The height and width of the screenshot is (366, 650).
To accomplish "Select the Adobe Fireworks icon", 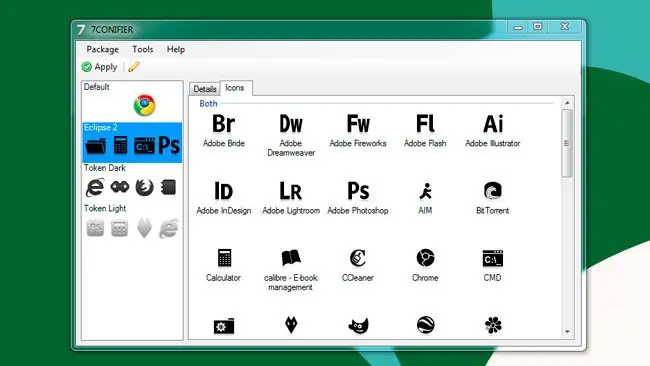I will [358, 124].
